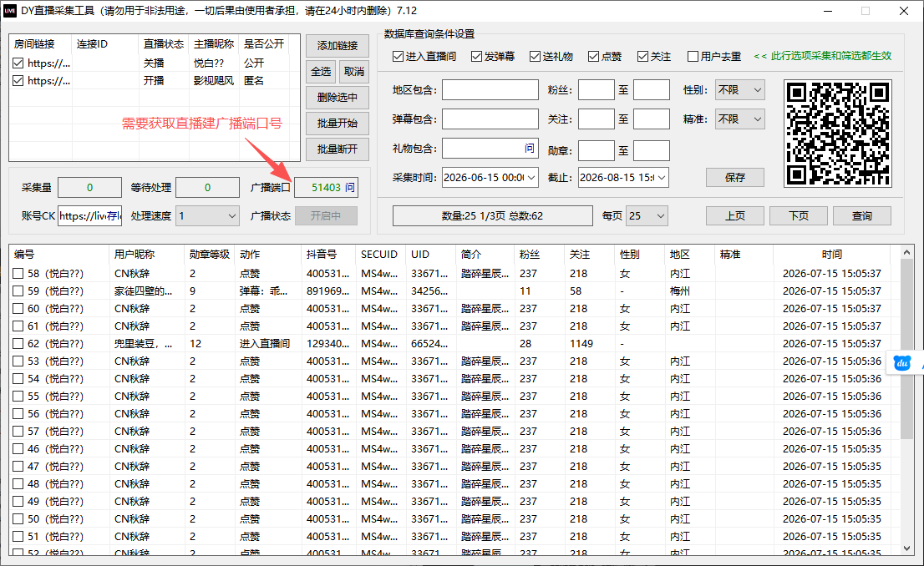Viewport: 924px width, 566px height.
Task: Click the 等待处理 value box
Action: click(207, 187)
